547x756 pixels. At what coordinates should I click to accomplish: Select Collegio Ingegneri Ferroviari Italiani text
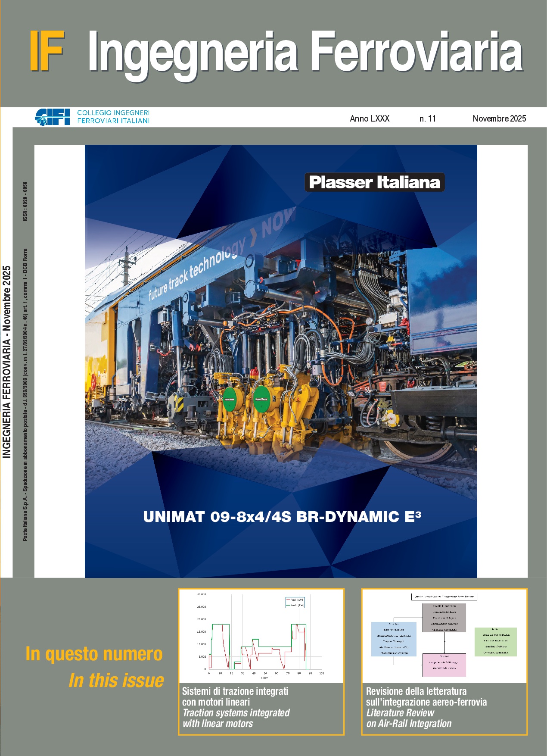(113, 117)
